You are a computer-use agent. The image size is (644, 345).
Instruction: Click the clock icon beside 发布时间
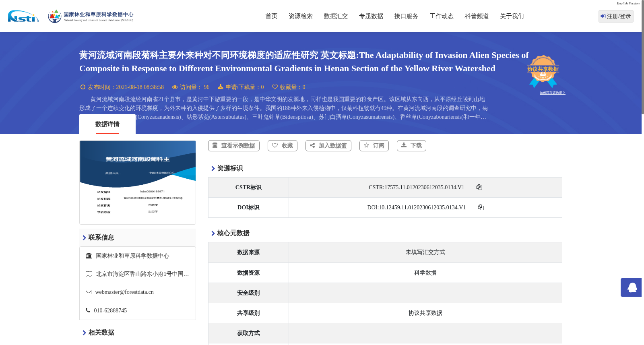(x=83, y=87)
